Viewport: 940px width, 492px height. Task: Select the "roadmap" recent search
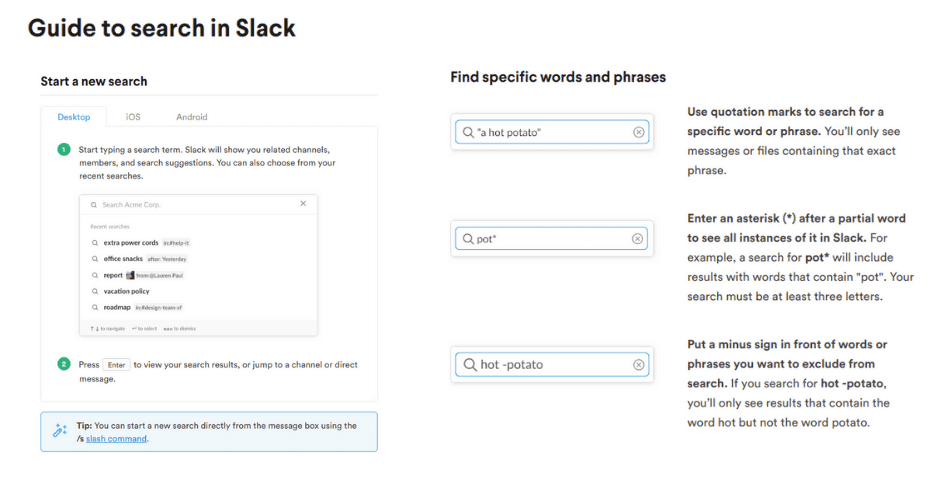[117, 307]
